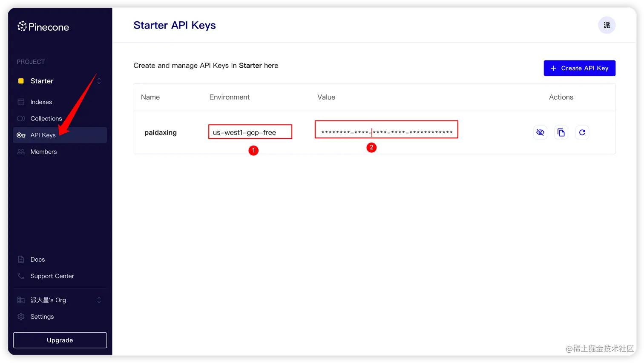This screenshot has width=644, height=363.
Task: Click the PROJECT section label
Action: 31,62
